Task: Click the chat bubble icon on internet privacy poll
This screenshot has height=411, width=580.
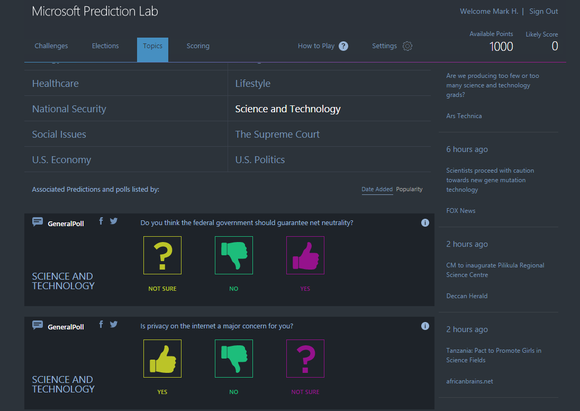Action: coord(37,325)
